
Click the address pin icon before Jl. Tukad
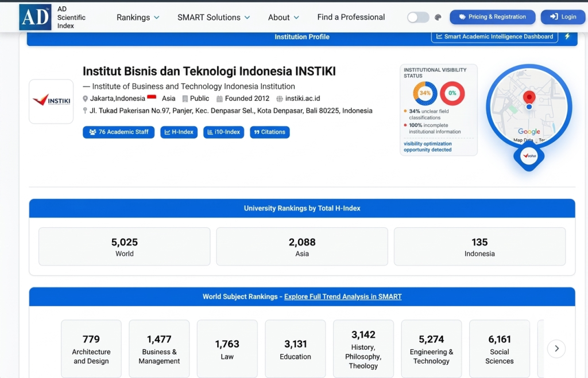pos(85,111)
